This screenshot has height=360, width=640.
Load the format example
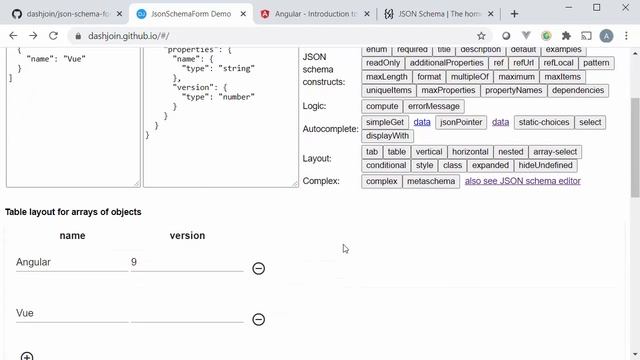pos(429,77)
